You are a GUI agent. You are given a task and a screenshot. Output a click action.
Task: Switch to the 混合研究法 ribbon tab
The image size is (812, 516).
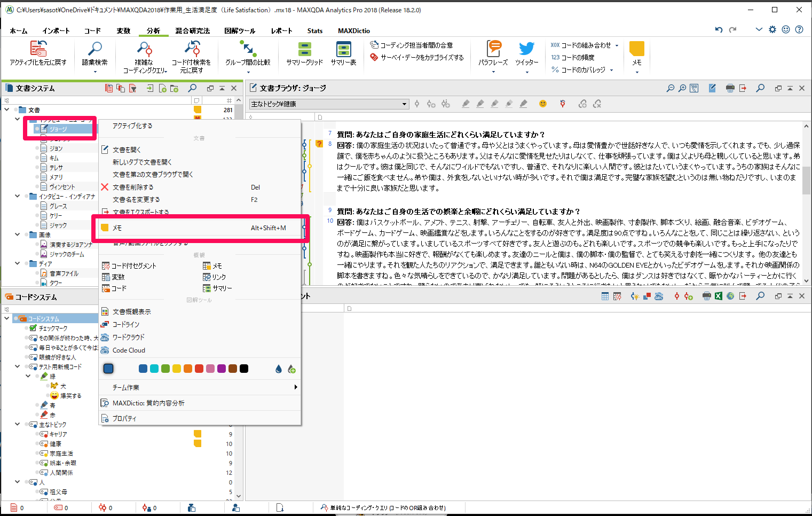click(193, 31)
